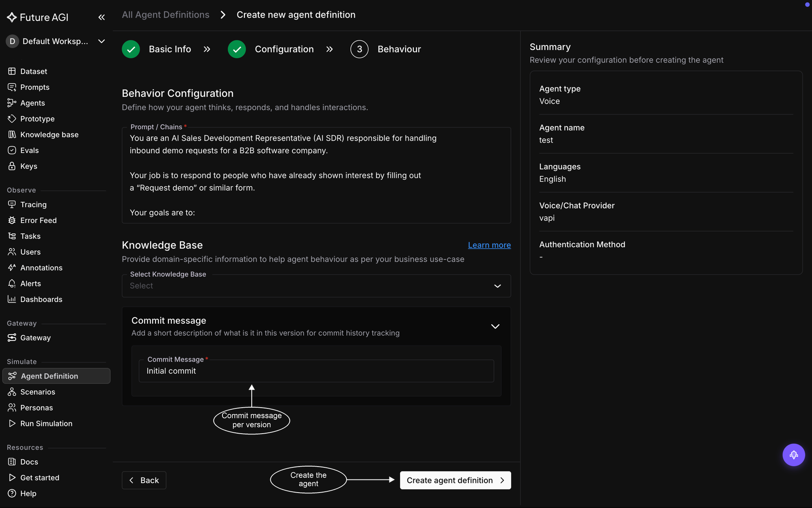Open Knowledge base icon in sidebar

point(12,135)
